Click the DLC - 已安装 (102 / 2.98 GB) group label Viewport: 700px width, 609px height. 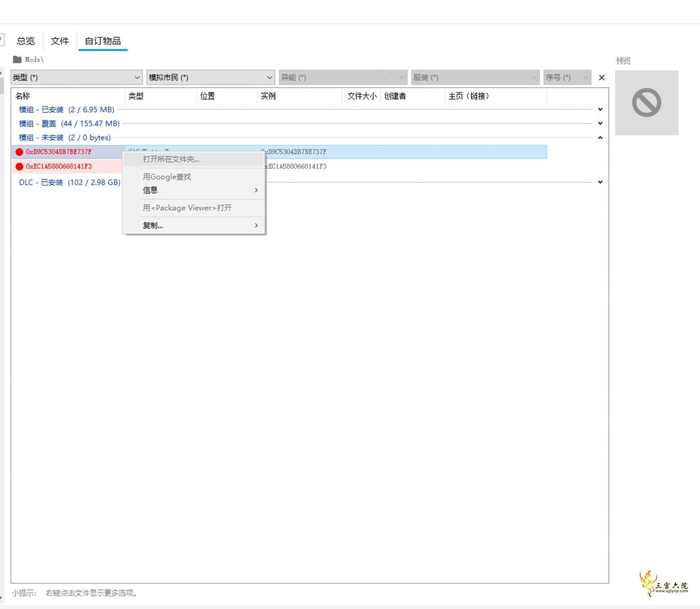70,182
